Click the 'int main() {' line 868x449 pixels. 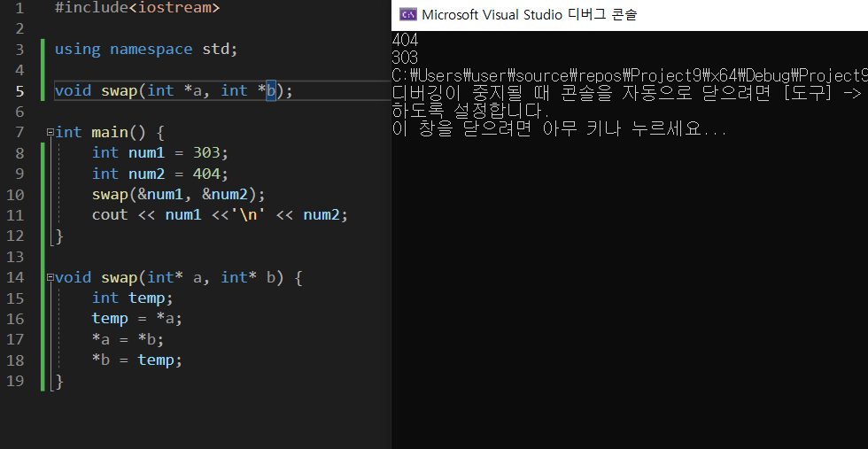pos(110,133)
